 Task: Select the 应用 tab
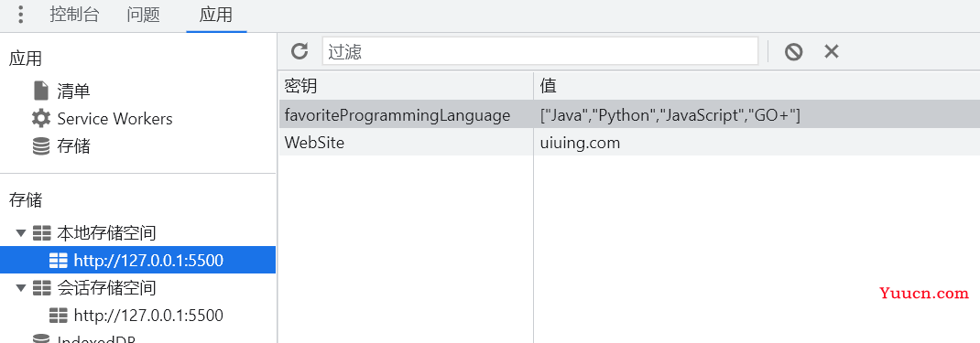tap(216, 15)
